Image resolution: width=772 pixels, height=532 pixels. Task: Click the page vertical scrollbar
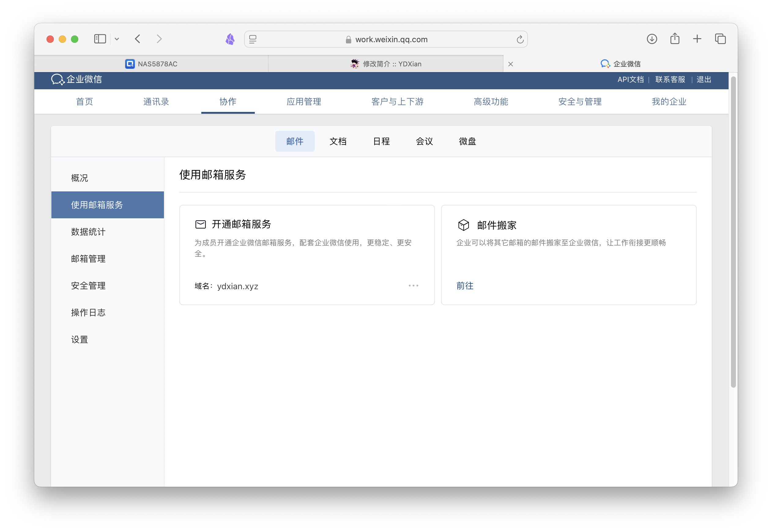(x=733, y=232)
